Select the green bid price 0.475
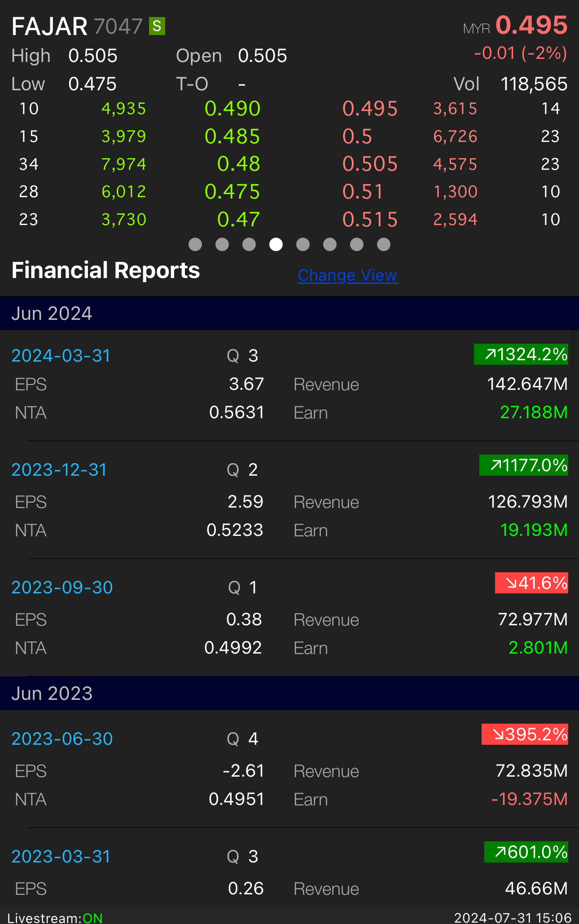Screen dimensions: 579x924 pos(232,192)
